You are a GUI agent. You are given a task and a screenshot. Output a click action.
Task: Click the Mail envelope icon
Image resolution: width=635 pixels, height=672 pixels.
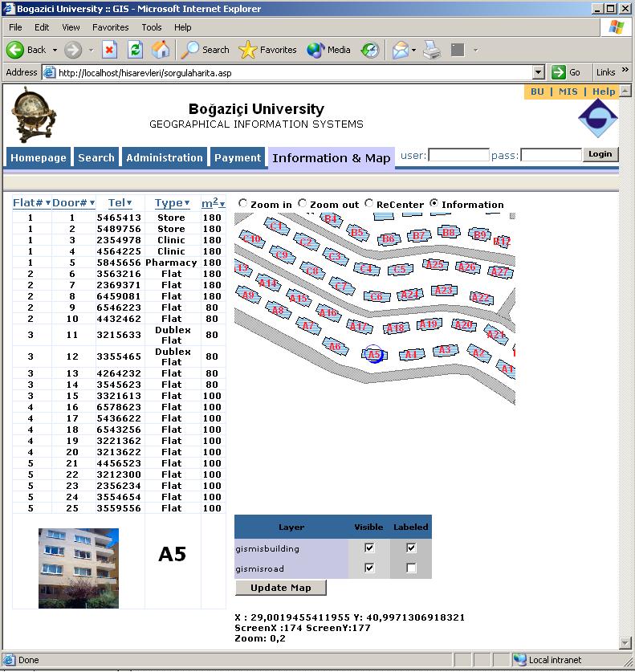click(x=401, y=50)
